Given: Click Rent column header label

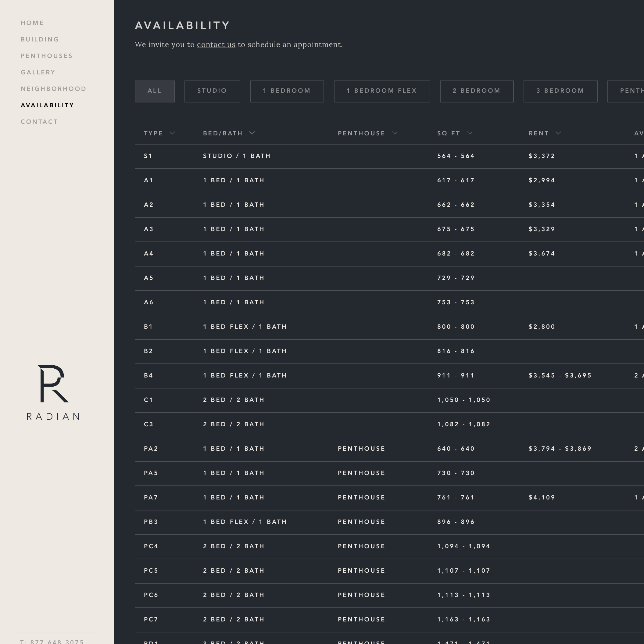Looking at the screenshot, I should 539,133.
